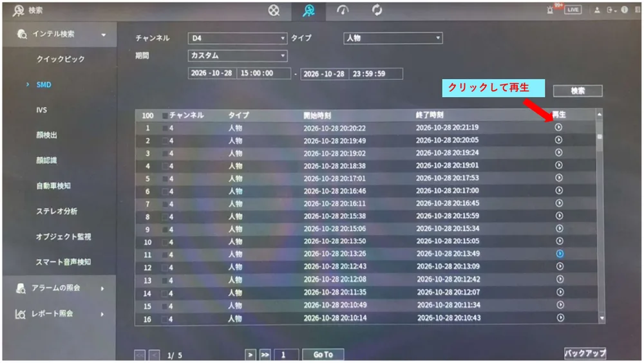Click the start time field 15:00:00
Image resolution: width=644 pixels, height=363 pixels.
263,73
